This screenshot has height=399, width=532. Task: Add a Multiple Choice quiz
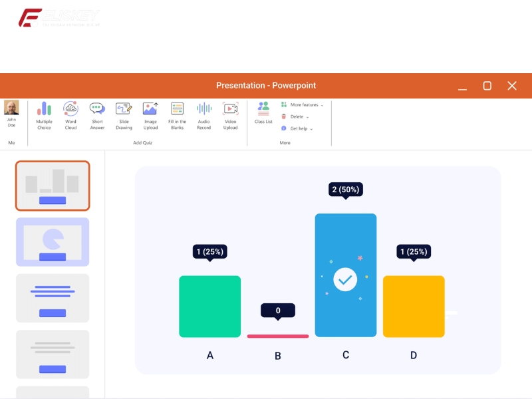pos(44,115)
